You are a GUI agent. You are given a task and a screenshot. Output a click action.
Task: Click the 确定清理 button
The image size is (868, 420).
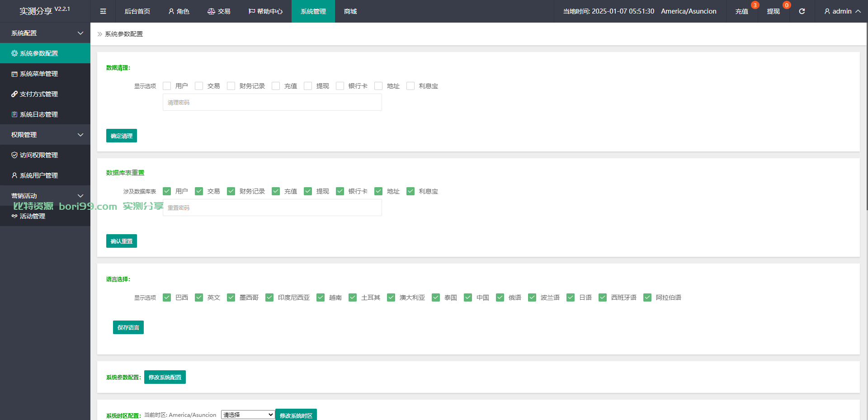[x=122, y=136]
